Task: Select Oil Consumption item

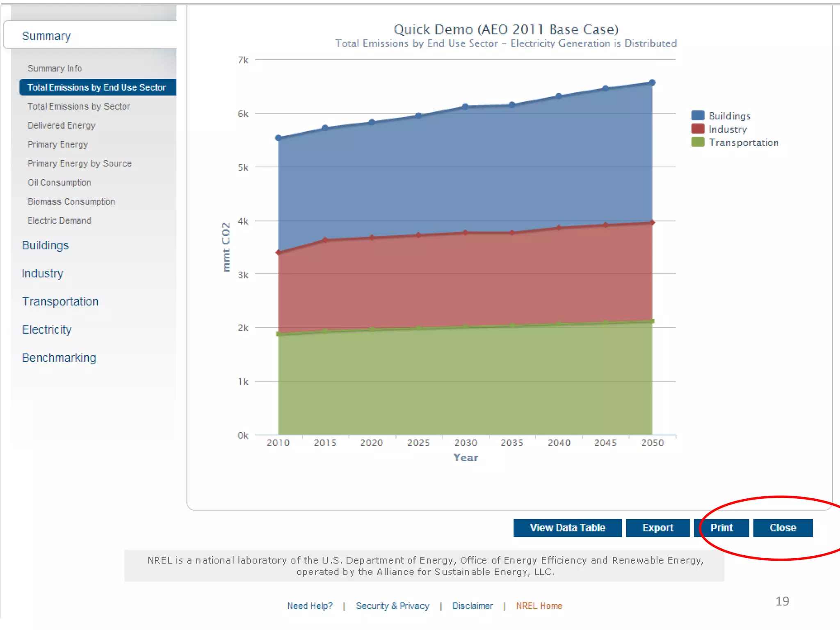Action: (x=59, y=183)
